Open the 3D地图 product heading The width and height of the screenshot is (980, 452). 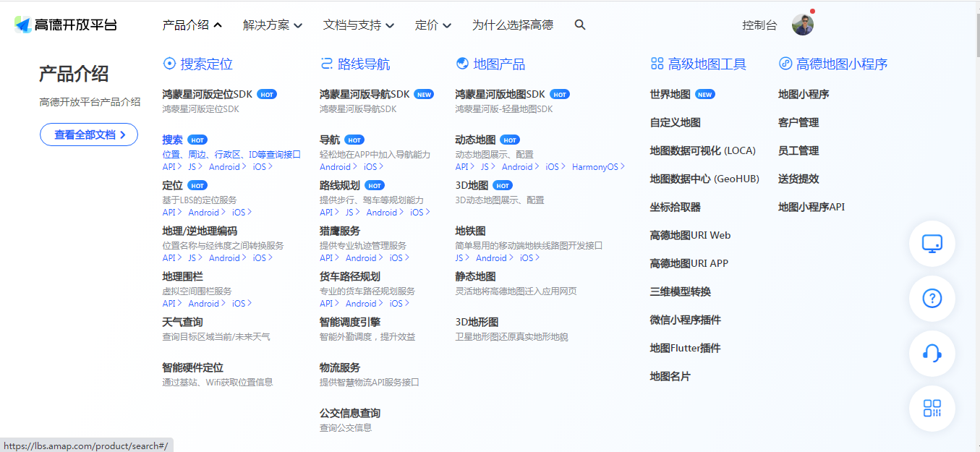point(472,185)
